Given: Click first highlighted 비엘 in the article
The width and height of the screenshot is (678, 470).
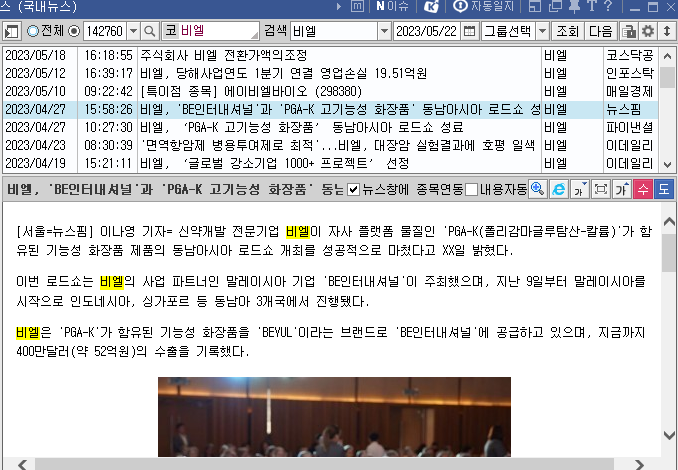Looking at the screenshot, I should point(298,232).
